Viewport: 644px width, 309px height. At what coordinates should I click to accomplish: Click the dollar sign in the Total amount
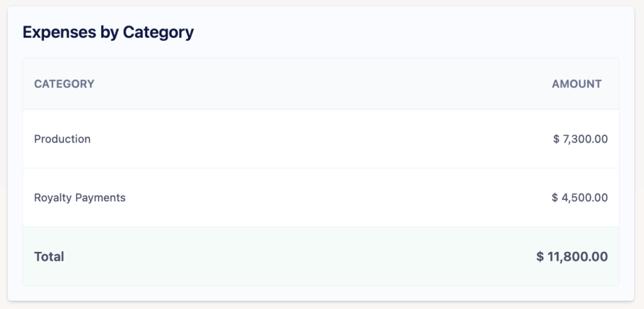[540, 256]
